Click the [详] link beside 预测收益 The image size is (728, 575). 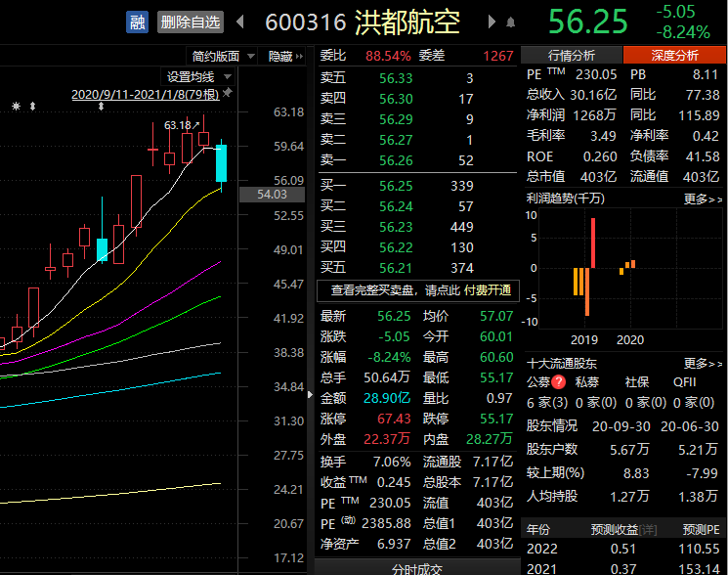point(648,529)
